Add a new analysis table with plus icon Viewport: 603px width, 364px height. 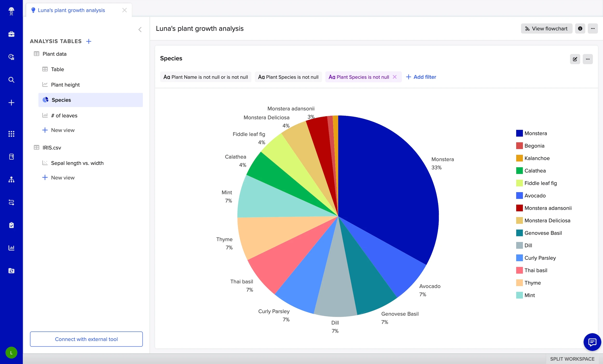[x=89, y=41]
